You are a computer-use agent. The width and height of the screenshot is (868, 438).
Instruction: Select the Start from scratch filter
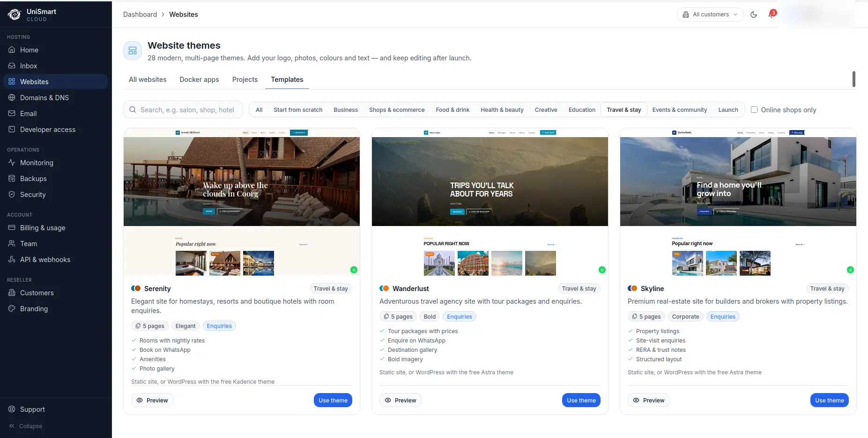point(298,109)
